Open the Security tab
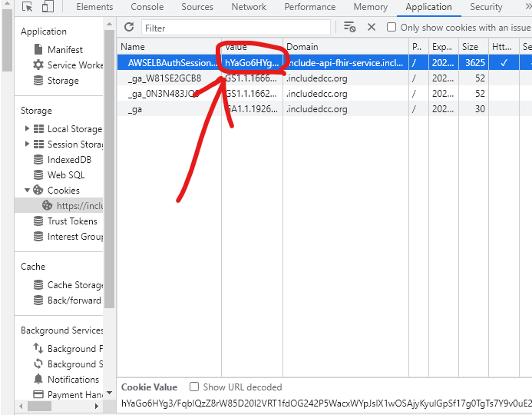 click(x=486, y=7)
